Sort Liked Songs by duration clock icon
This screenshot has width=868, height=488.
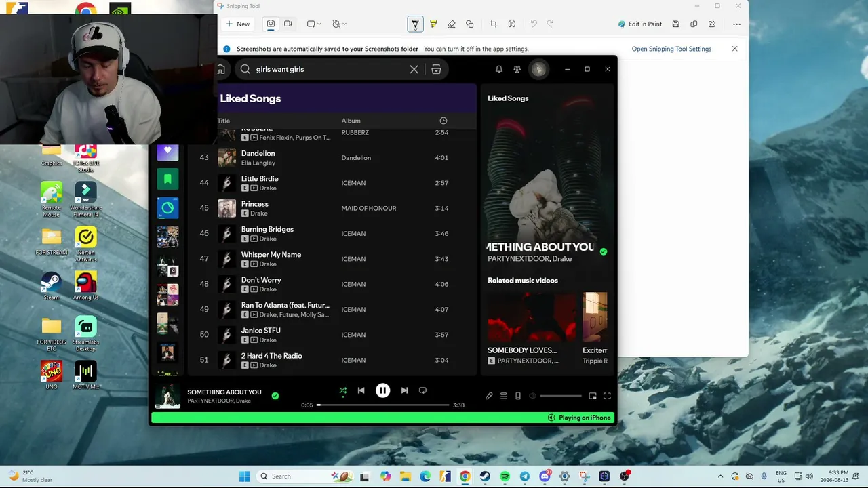click(x=443, y=121)
